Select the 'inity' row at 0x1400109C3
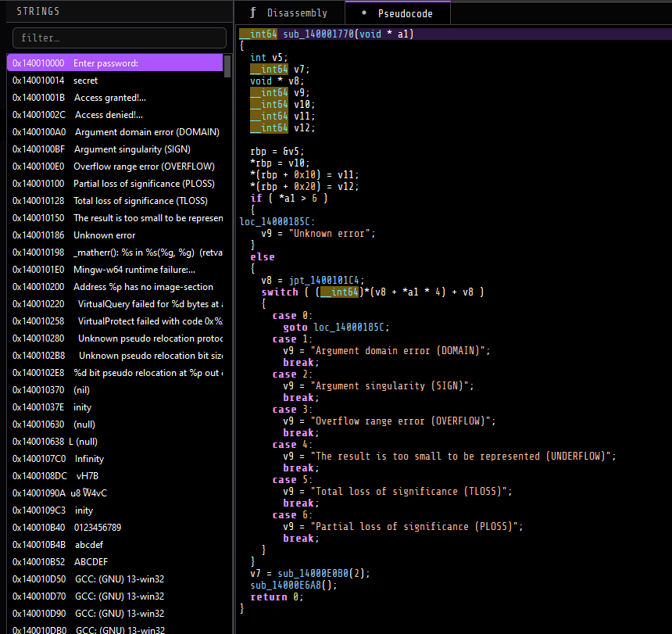 (x=115, y=510)
